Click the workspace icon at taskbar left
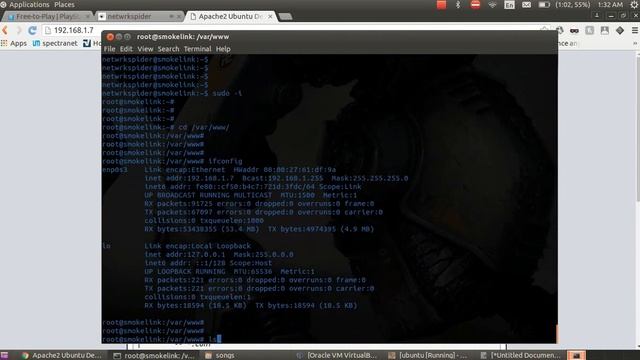The width and height of the screenshot is (640, 360). (4, 355)
